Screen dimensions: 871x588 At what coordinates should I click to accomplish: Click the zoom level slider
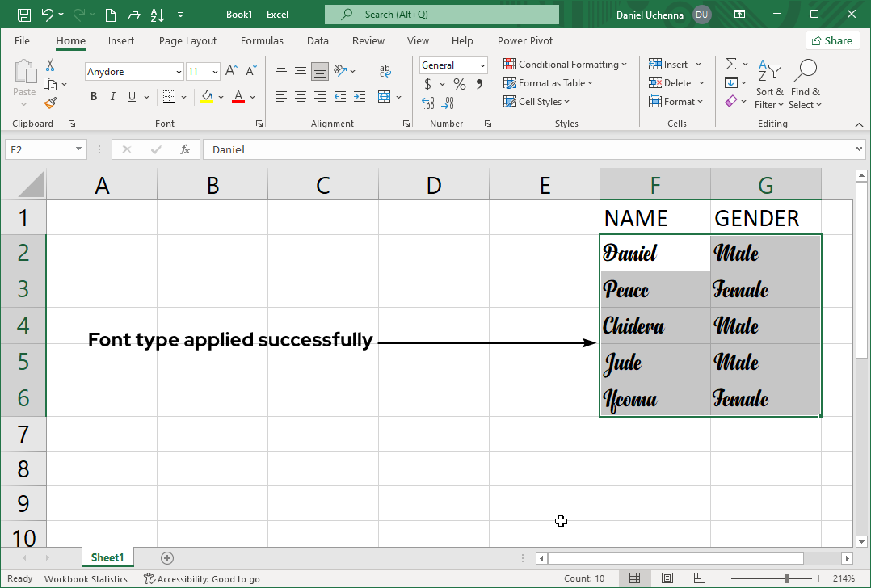[x=785, y=578]
